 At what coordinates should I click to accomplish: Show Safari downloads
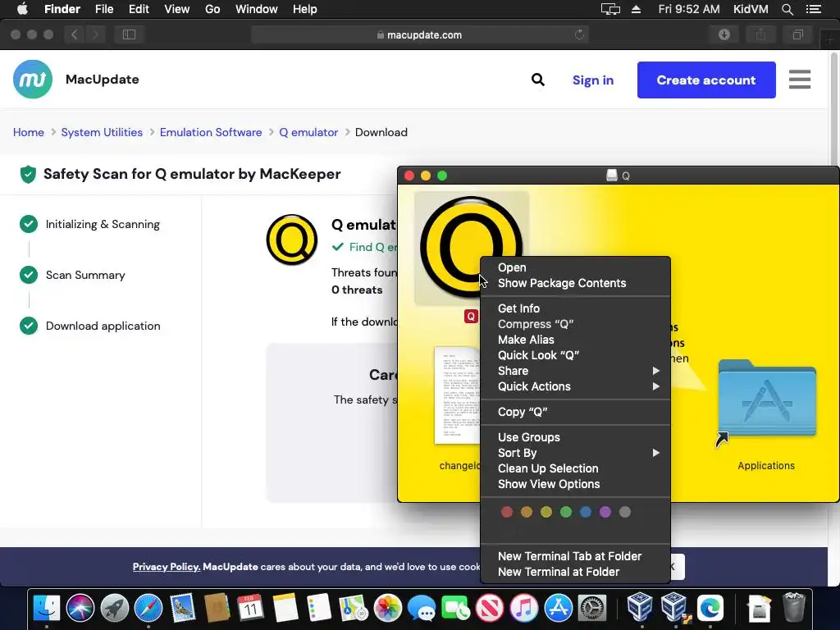pos(724,34)
